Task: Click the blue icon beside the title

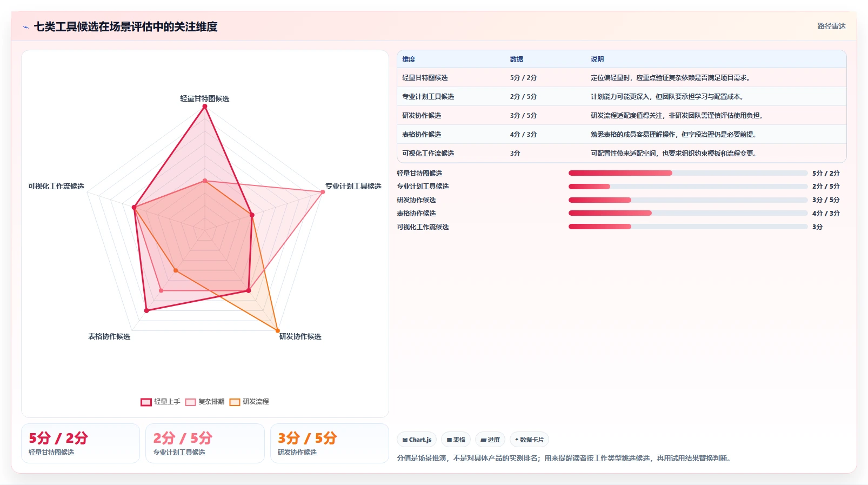Action: [25, 27]
